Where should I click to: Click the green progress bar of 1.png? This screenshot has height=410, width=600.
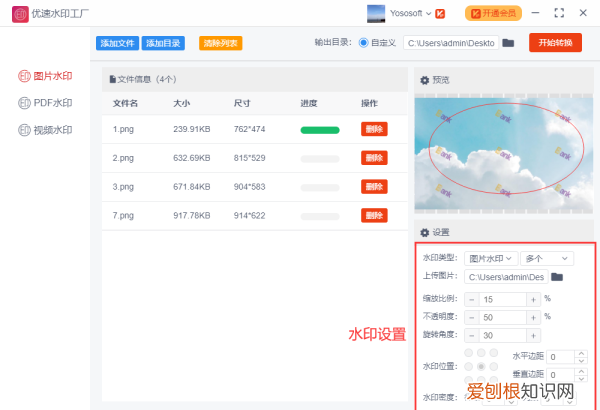(x=320, y=130)
